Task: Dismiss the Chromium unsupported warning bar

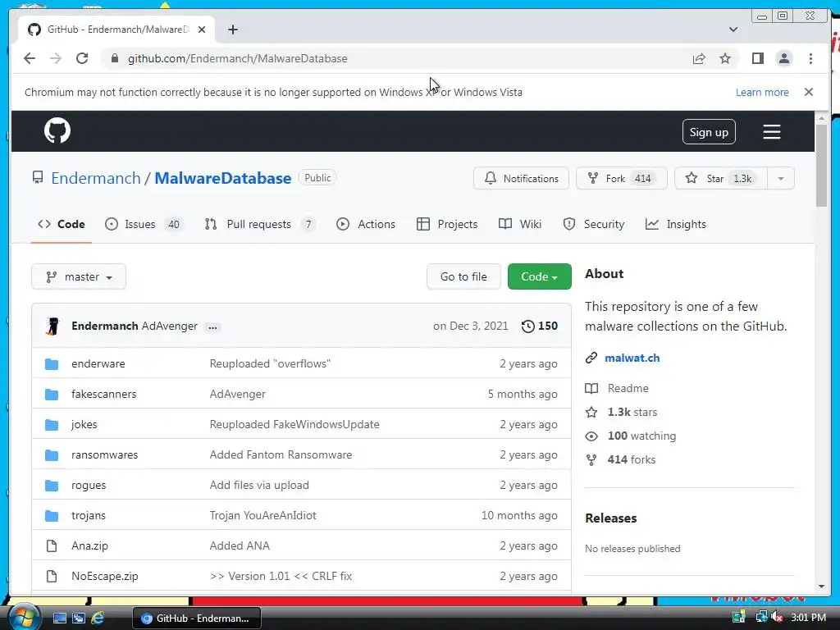Action: pos(808,92)
